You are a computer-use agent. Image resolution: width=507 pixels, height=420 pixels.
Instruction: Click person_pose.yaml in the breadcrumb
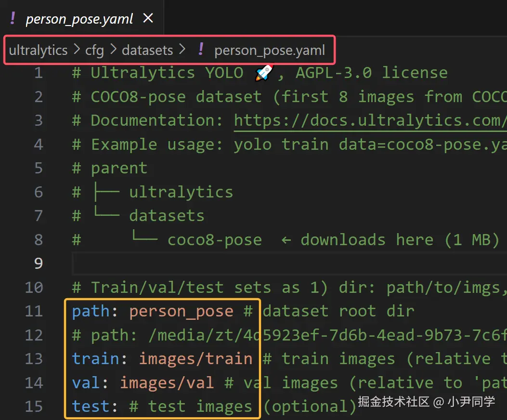[270, 50]
